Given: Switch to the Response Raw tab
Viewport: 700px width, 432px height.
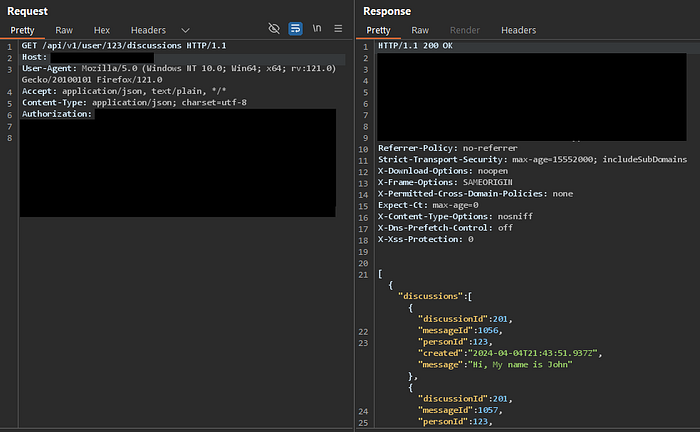Looking at the screenshot, I should click(420, 30).
